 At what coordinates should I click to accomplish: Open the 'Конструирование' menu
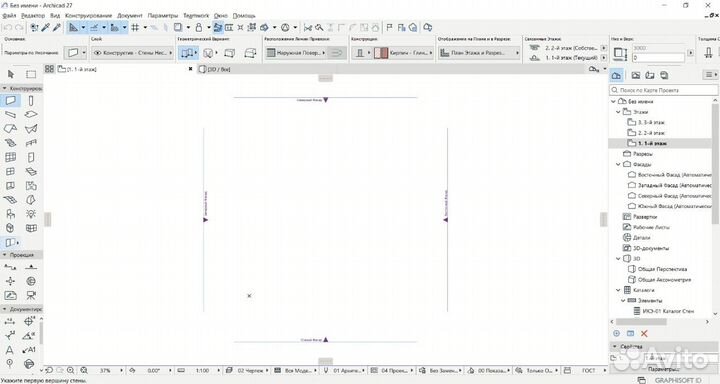pos(89,16)
